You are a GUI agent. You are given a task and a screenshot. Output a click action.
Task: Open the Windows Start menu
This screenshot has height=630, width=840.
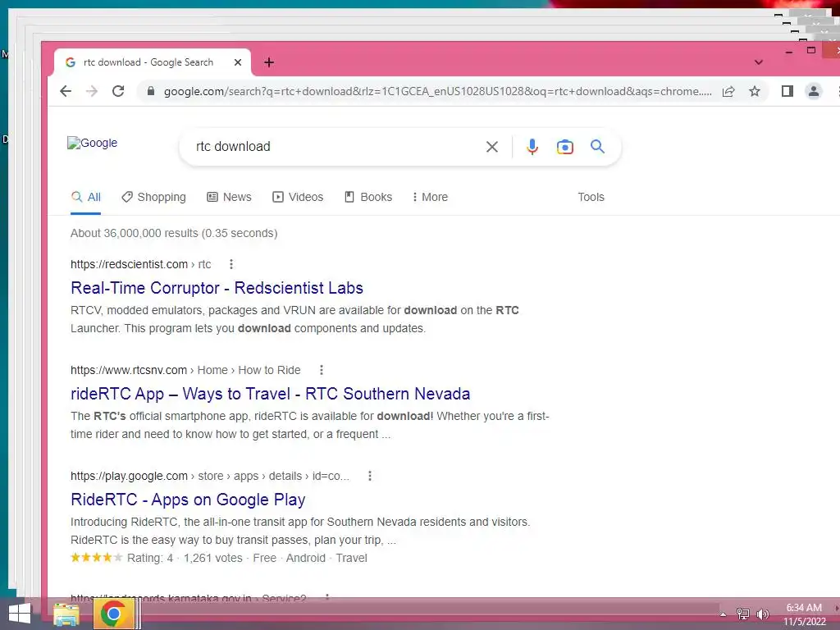tap(20, 614)
